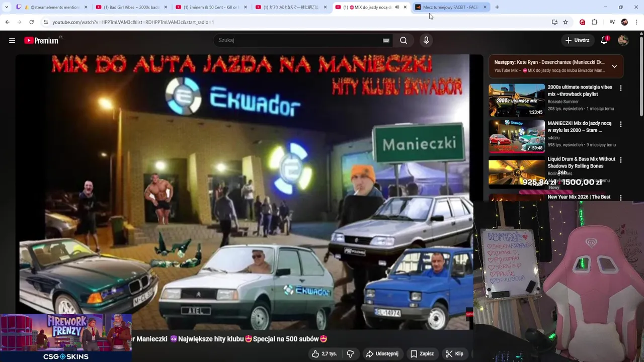644x362 pixels.
Task: Click the magnifier search button
Action: [x=404, y=40]
